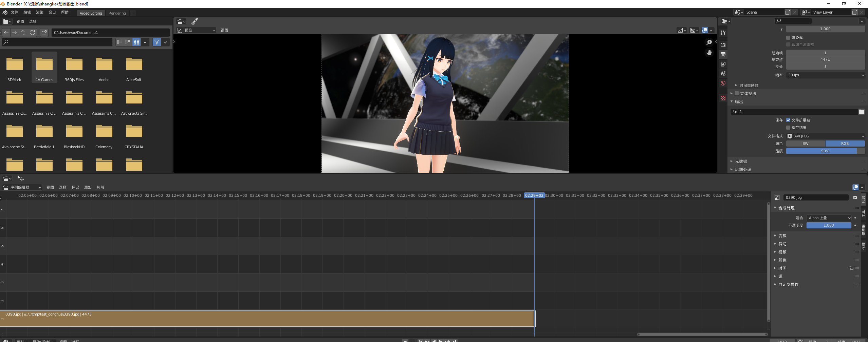868x342 pixels.
Task: Select the 0390.jpg strip in timeline
Action: tap(267, 319)
